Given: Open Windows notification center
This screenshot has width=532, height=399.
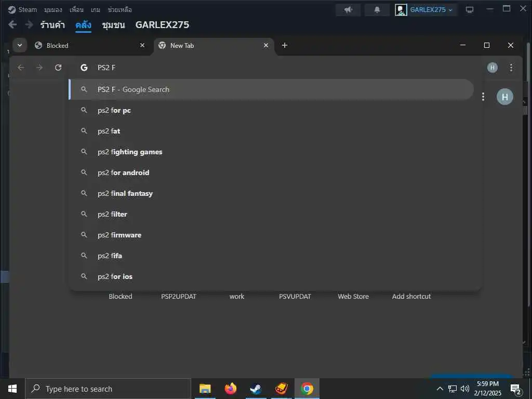Looking at the screenshot, I should (x=516, y=389).
